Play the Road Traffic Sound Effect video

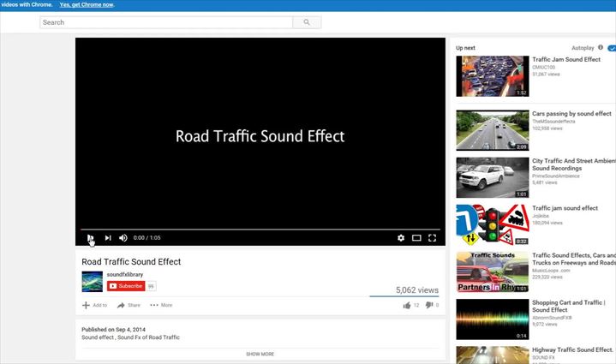point(90,238)
